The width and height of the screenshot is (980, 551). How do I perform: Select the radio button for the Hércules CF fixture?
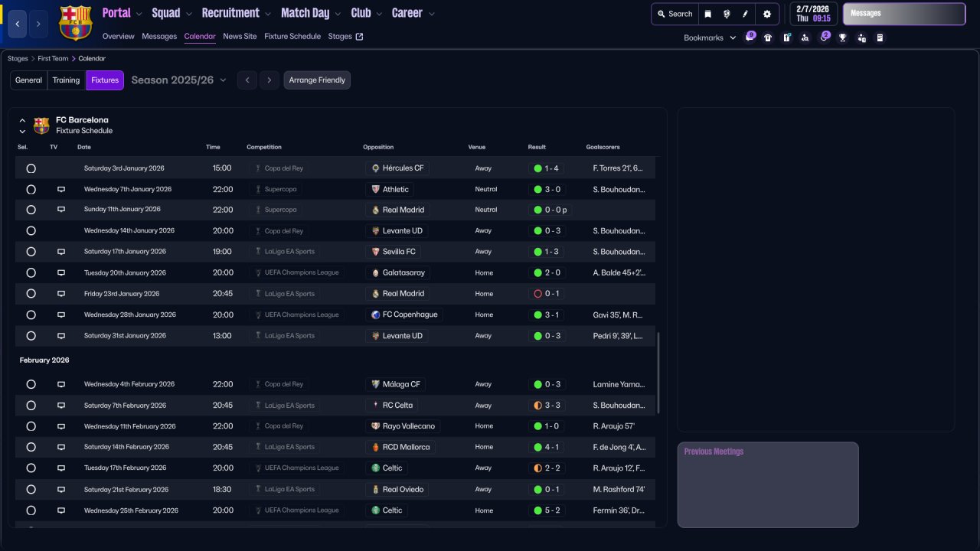coord(31,168)
